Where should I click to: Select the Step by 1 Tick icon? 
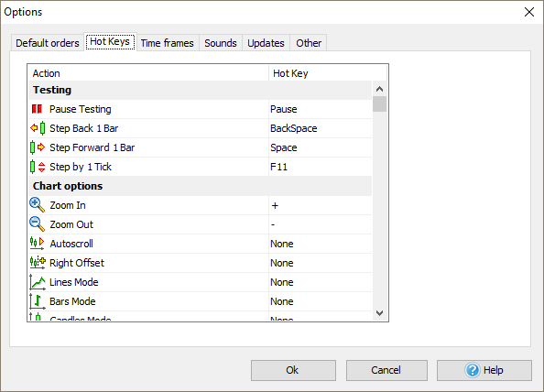click(x=38, y=167)
